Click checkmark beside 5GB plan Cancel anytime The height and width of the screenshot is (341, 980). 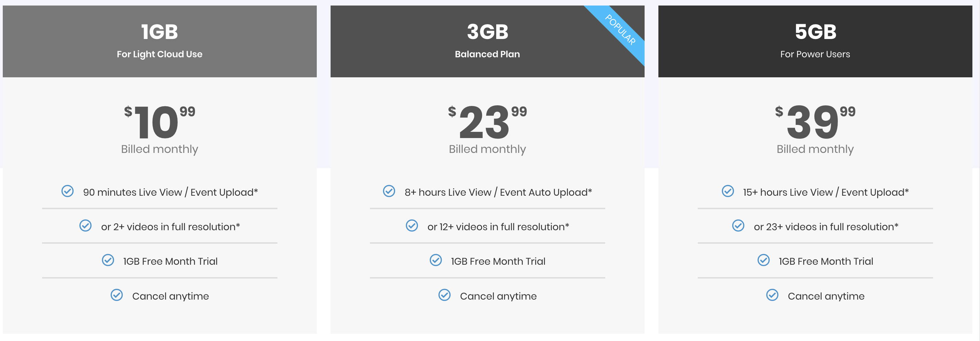click(772, 295)
